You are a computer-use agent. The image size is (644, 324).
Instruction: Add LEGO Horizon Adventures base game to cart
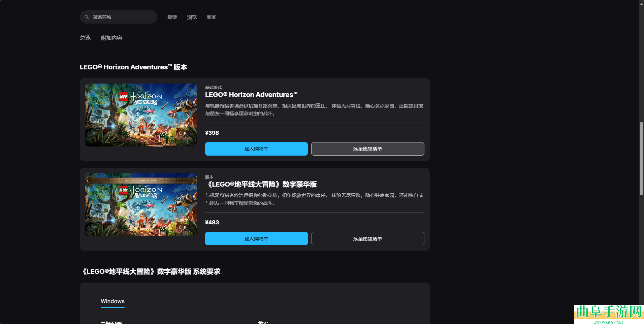[x=256, y=149]
